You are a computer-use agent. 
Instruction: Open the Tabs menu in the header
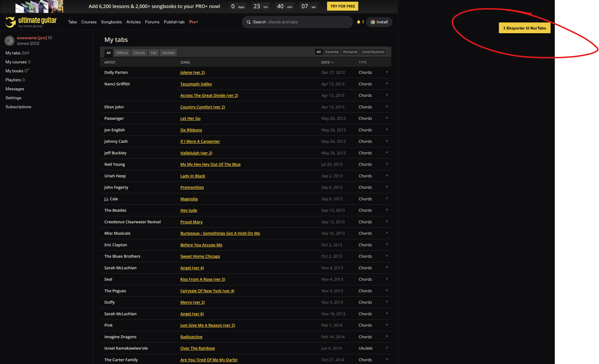point(73,22)
